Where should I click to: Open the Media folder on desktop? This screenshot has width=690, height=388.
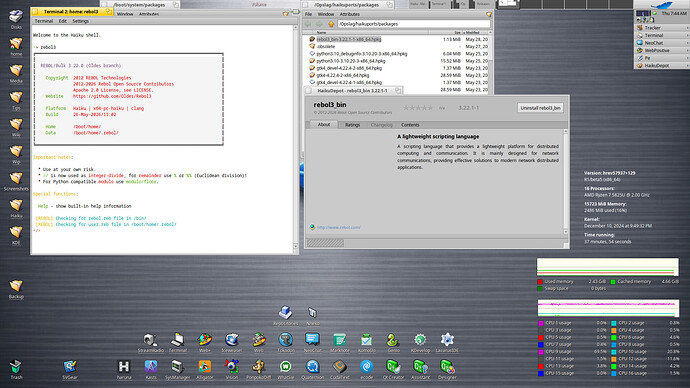tap(16, 70)
